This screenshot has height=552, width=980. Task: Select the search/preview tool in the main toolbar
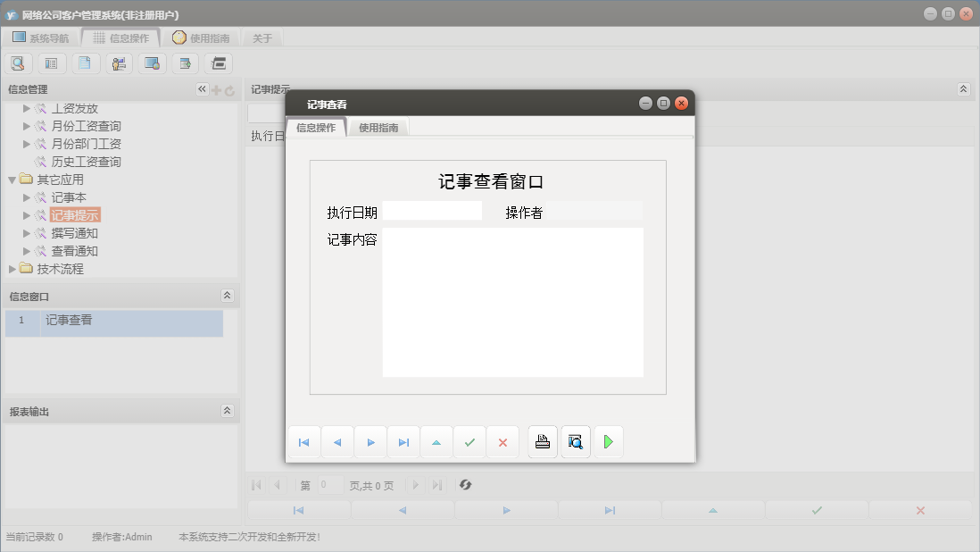[18, 63]
